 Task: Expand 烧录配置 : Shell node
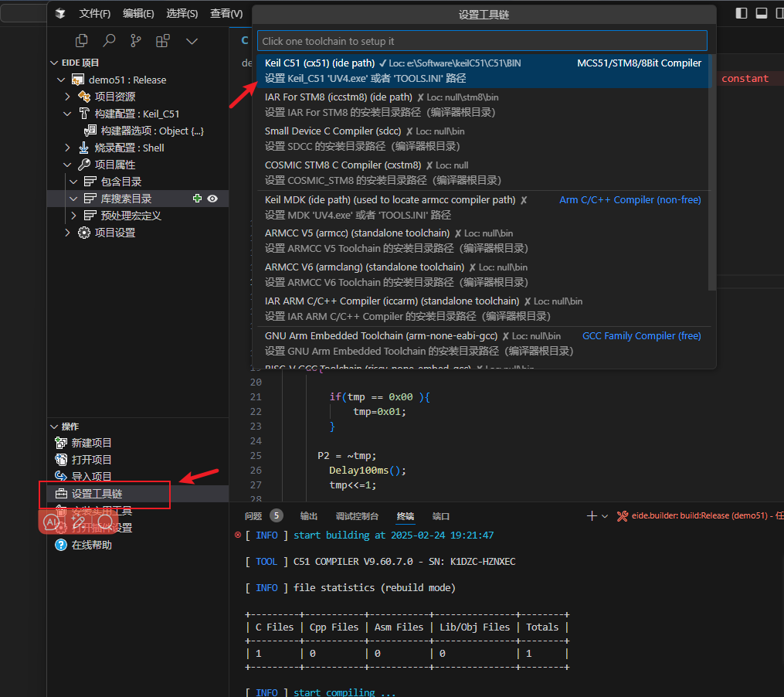point(67,148)
